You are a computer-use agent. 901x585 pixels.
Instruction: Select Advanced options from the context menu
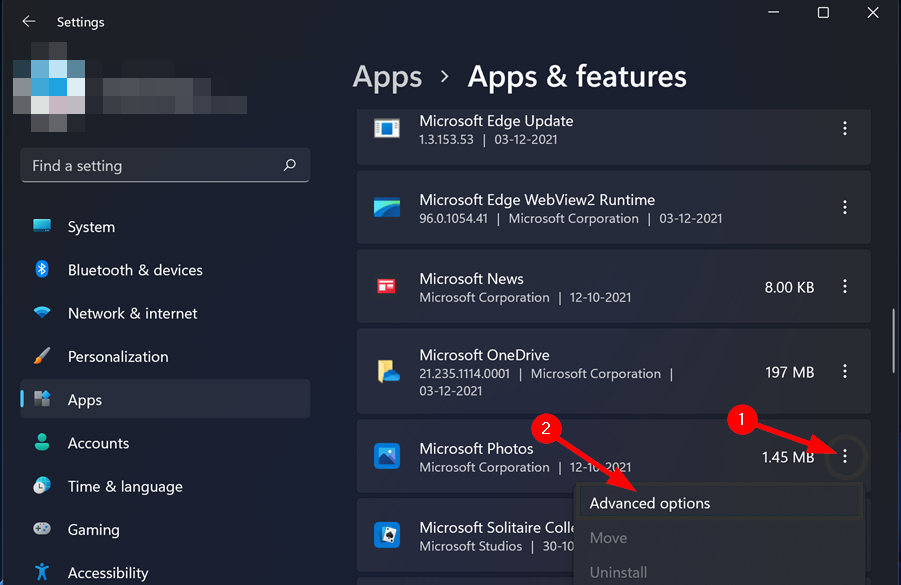coord(649,503)
